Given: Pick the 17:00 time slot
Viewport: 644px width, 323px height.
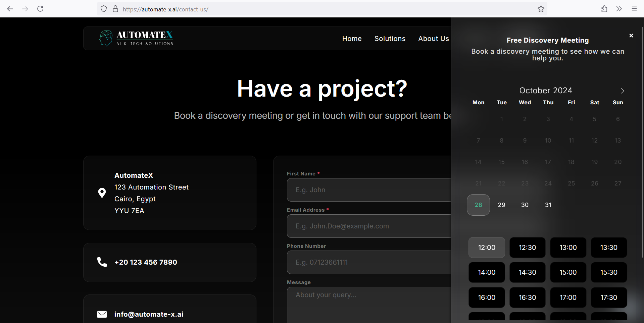Looking at the screenshot, I should click(x=568, y=298).
